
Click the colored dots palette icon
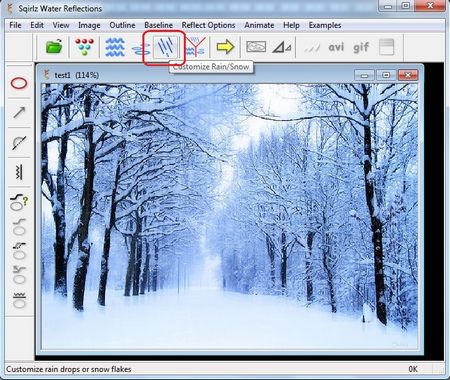84,46
